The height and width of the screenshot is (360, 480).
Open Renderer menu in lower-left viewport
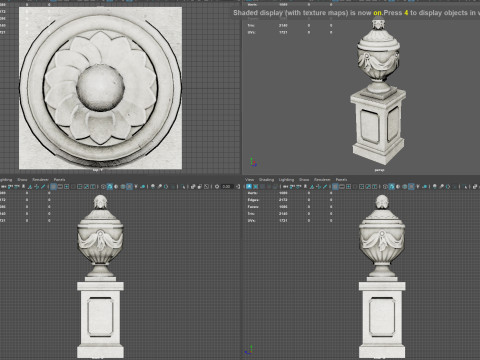click(40, 179)
